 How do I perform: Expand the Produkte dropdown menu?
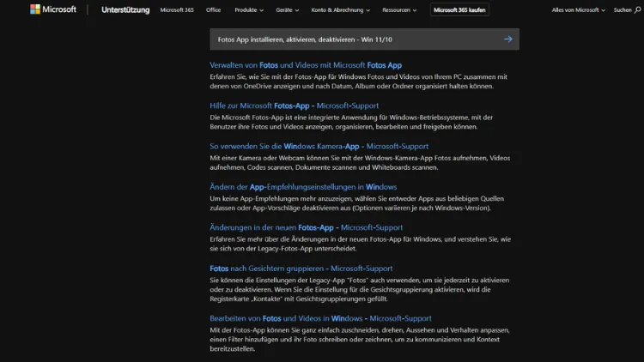249,9
